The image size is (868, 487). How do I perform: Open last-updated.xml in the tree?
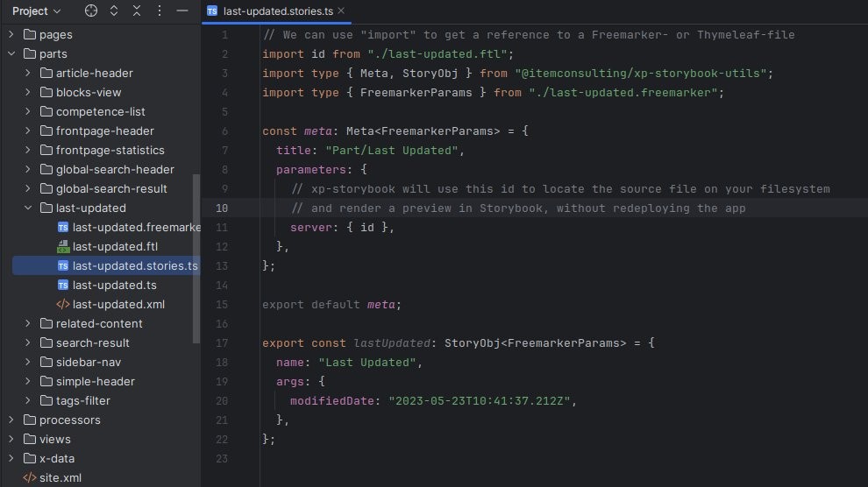pos(118,305)
